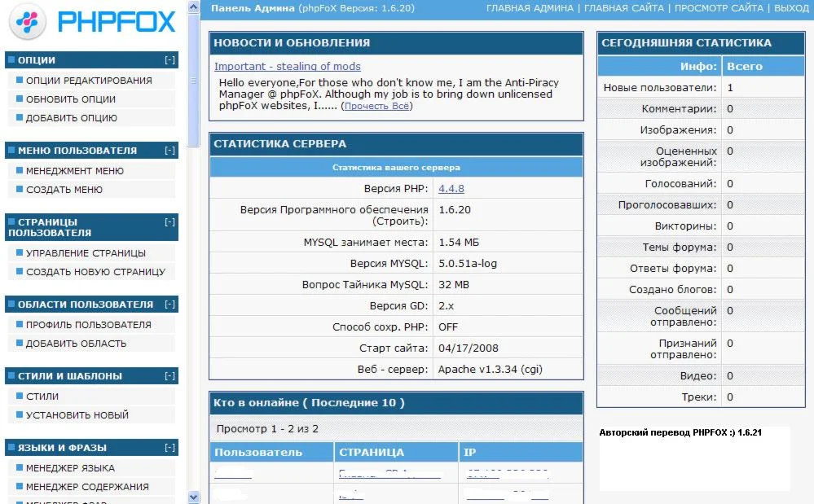Click the СТИЛИ И ШАБЛОНЫ header title
This screenshot has height=504, width=814.
click(70, 376)
